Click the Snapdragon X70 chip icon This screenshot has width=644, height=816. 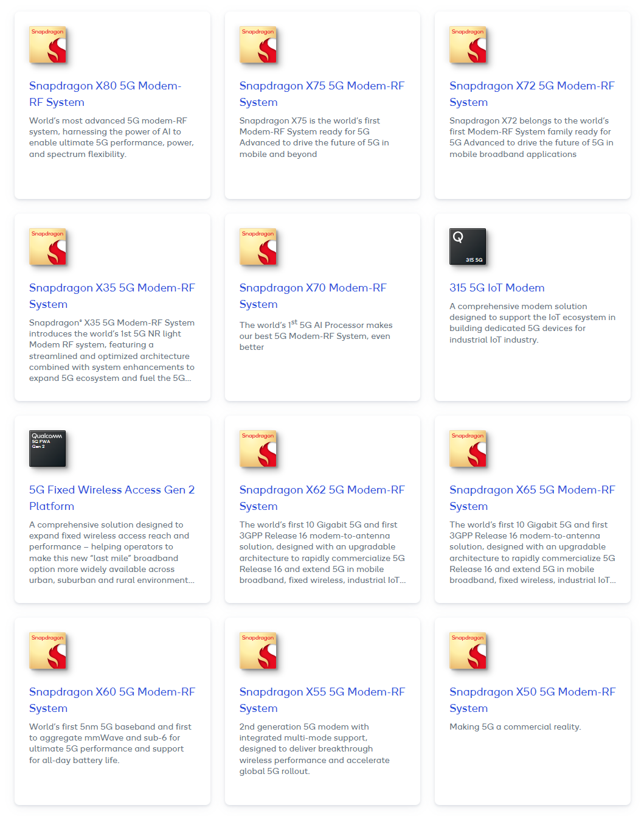[x=258, y=246]
